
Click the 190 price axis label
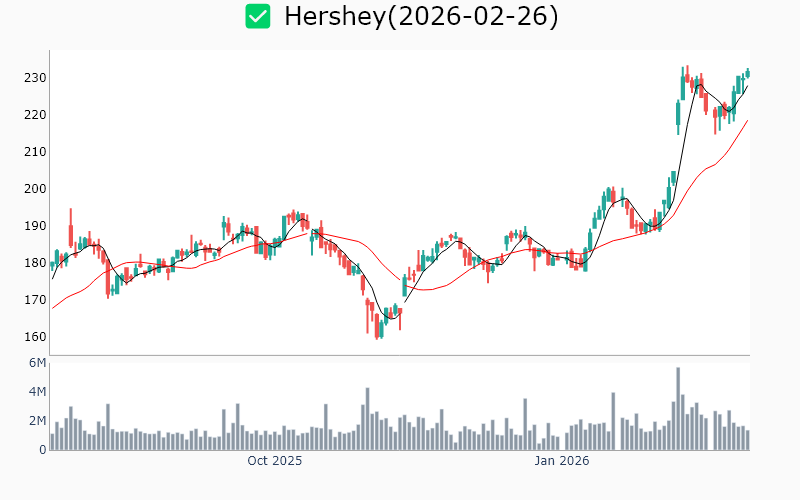[34, 226]
